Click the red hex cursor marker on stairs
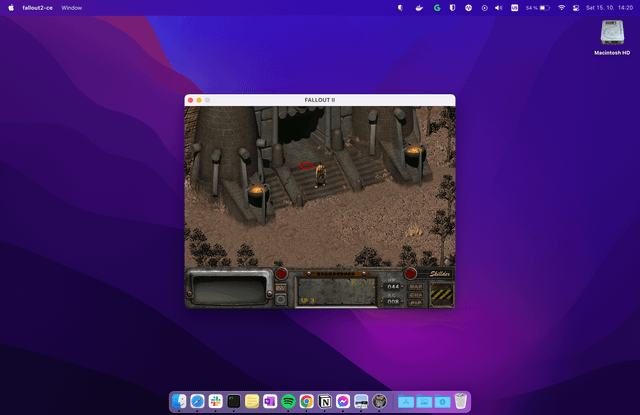The image size is (640, 415). point(306,166)
